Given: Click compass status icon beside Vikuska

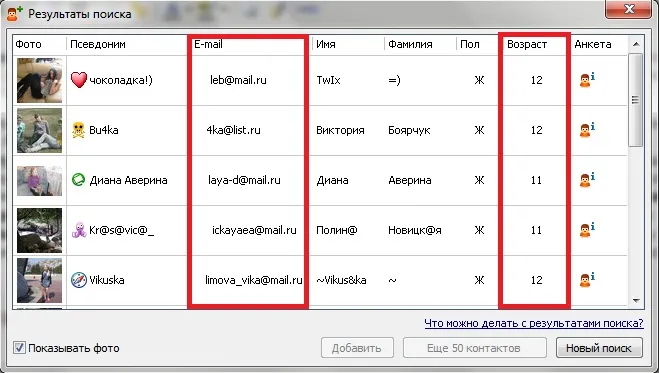Looking at the screenshot, I should pyautogui.click(x=79, y=280).
